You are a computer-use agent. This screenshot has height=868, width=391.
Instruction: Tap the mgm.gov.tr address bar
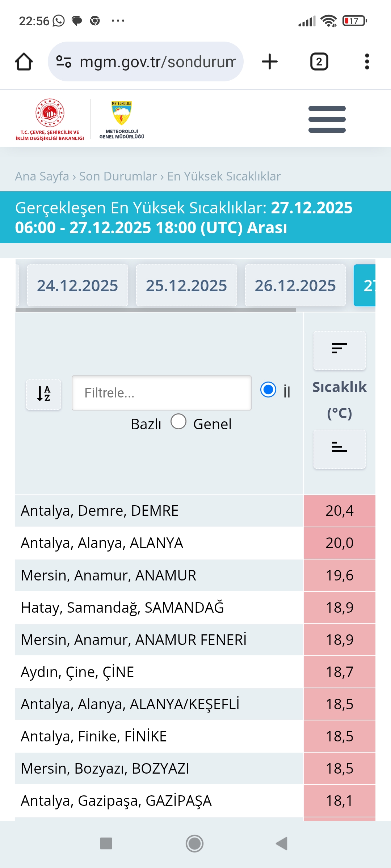146,61
